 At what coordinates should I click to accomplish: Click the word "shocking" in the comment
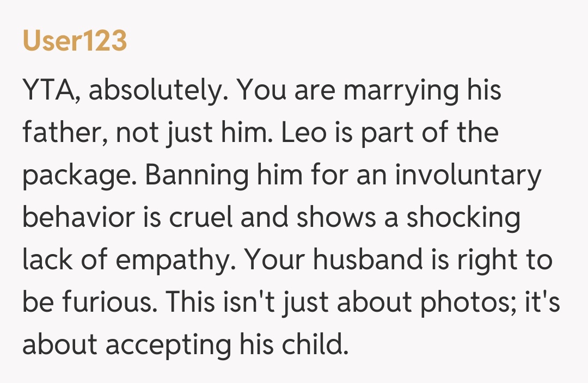coord(463,218)
